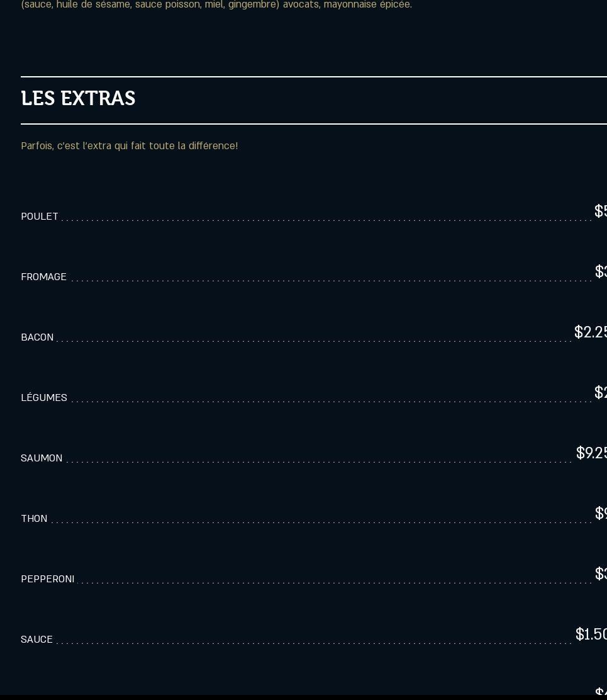
Task: Click the price in the Légumes row
Action: click(600, 393)
